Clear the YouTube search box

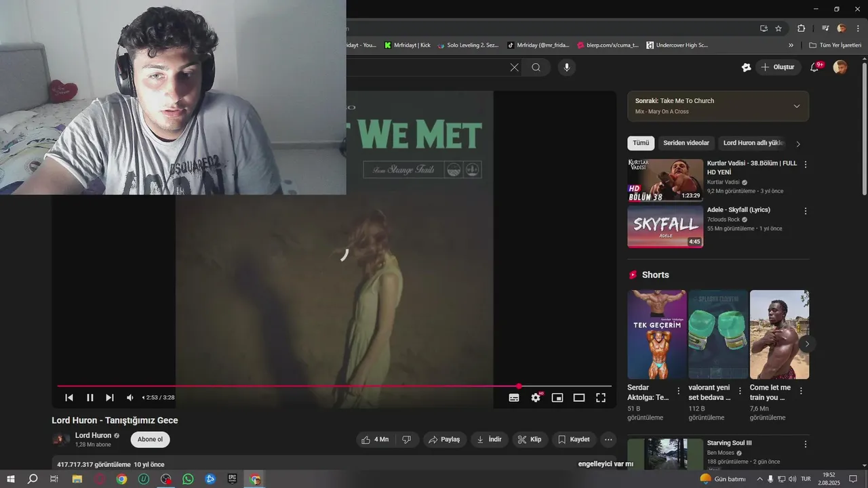[x=514, y=67]
